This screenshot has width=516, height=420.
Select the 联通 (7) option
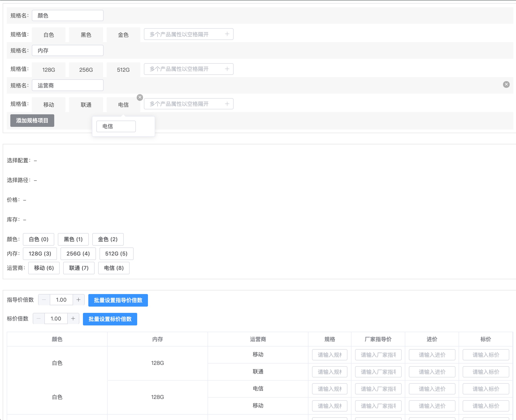coord(79,268)
